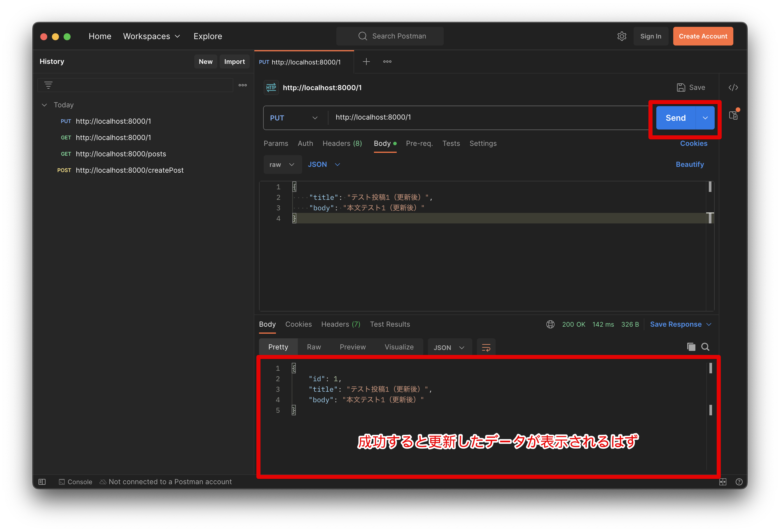Select the request Body tab

coord(385,143)
